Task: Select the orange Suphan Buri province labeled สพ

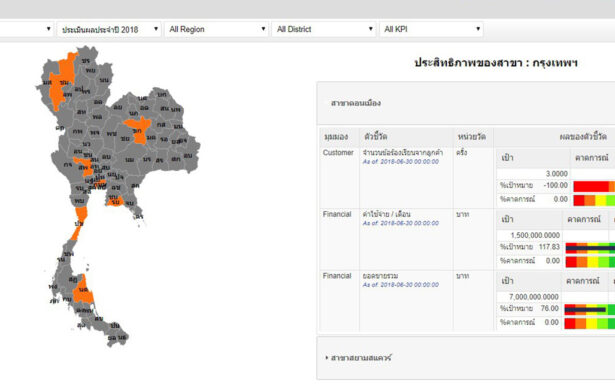Action: (x=84, y=166)
